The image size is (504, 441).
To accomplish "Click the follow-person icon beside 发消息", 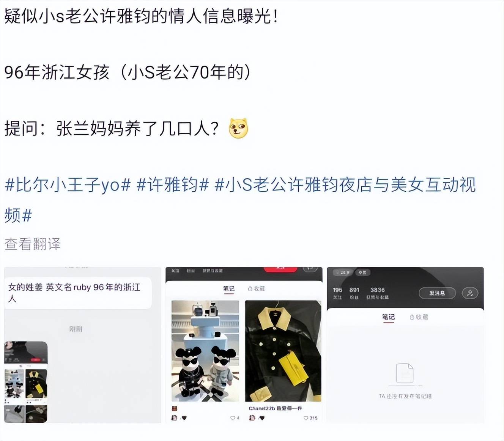I will (470, 293).
